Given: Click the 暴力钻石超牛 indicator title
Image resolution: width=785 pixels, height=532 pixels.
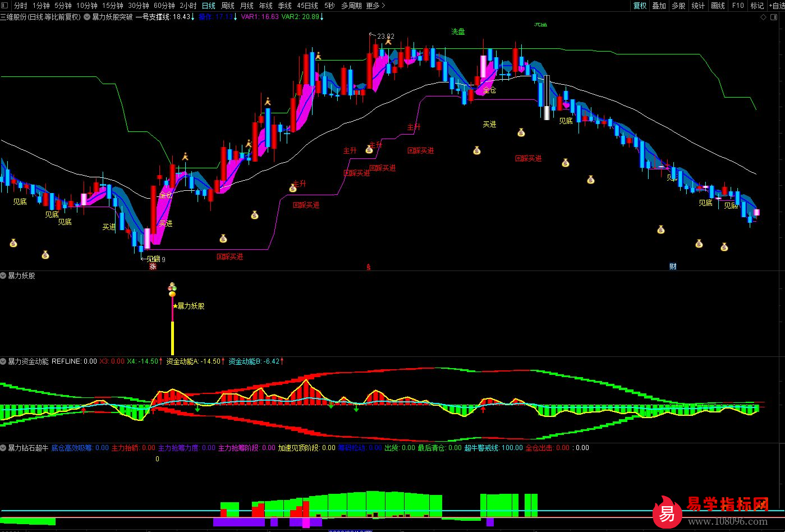Looking at the screenshot, I should pos(28,448).
